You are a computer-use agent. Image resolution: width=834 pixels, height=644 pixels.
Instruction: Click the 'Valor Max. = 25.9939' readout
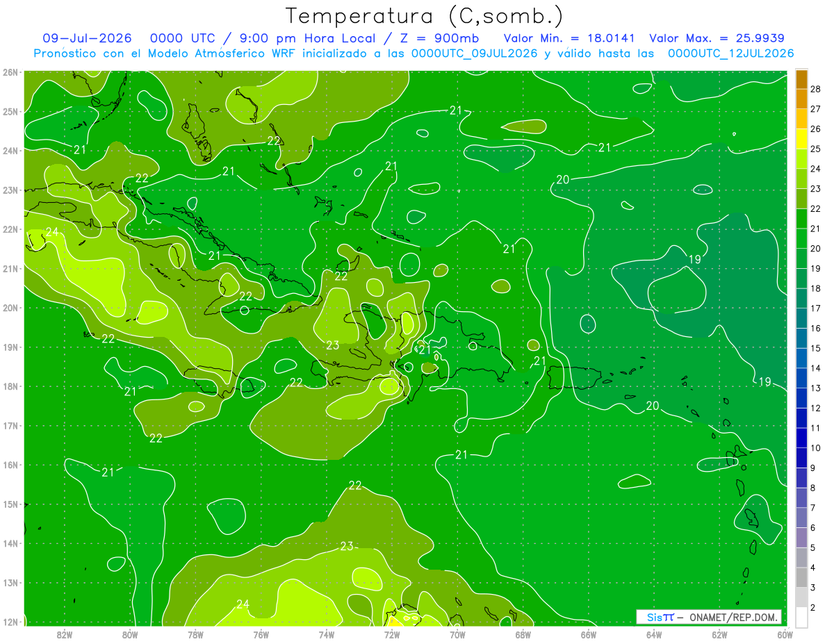[717, 38]
